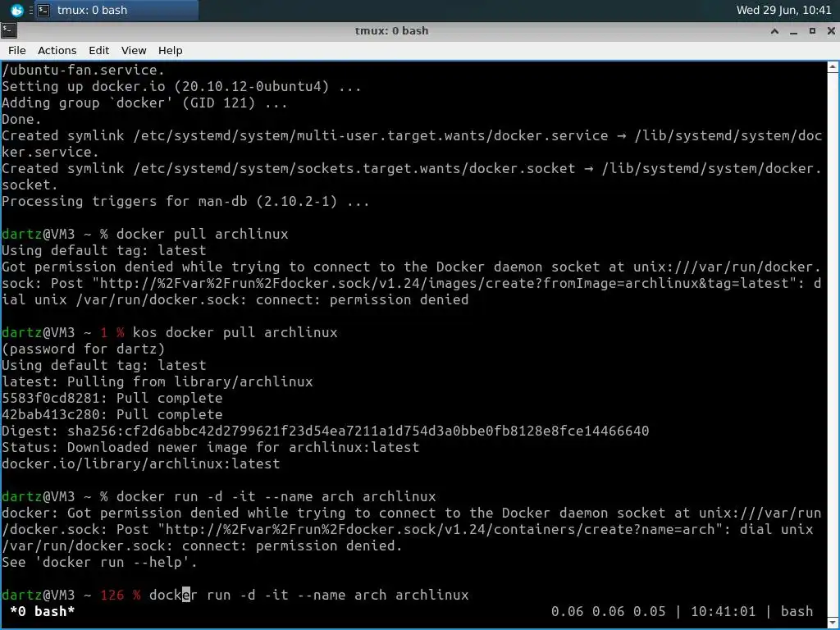Open the Actions menu
Screen dimensions: 840x630
click(x=57, y=50)
